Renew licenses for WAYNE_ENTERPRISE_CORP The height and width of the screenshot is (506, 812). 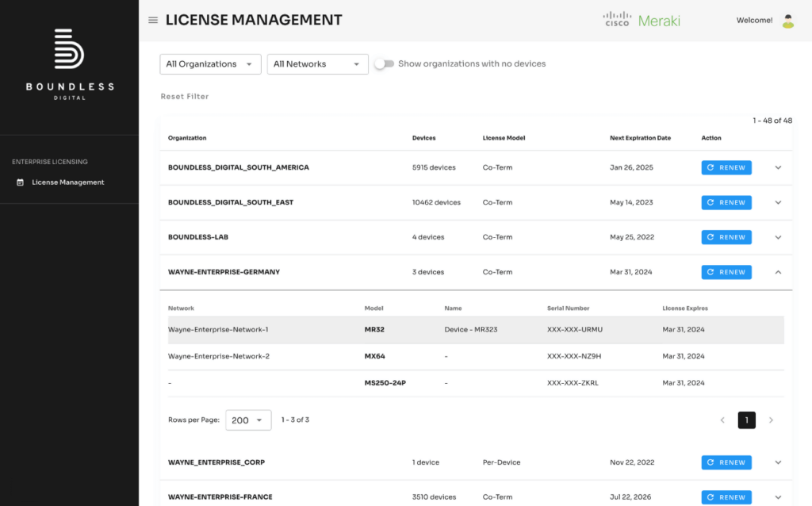point(726,462)
